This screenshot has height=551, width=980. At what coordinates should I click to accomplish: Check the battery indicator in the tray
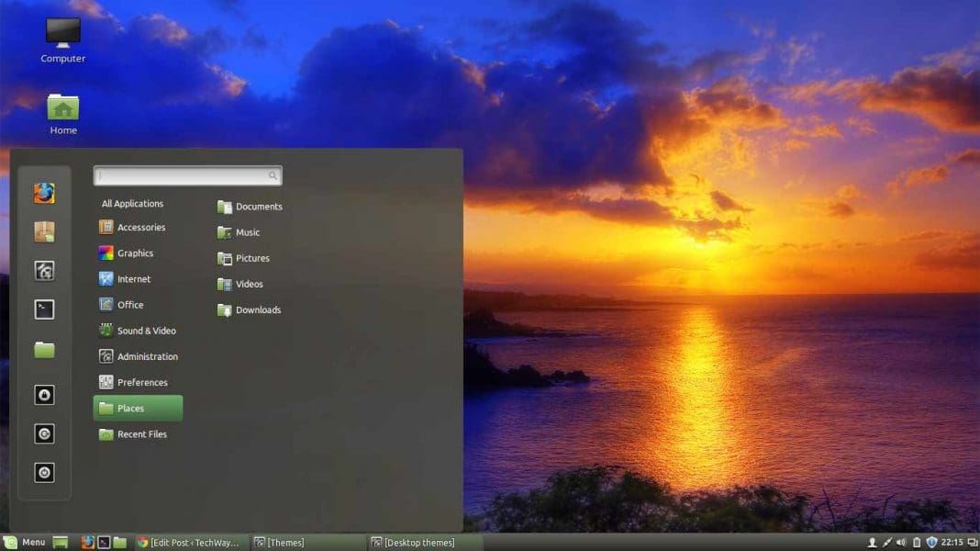[x=917, y=542]
